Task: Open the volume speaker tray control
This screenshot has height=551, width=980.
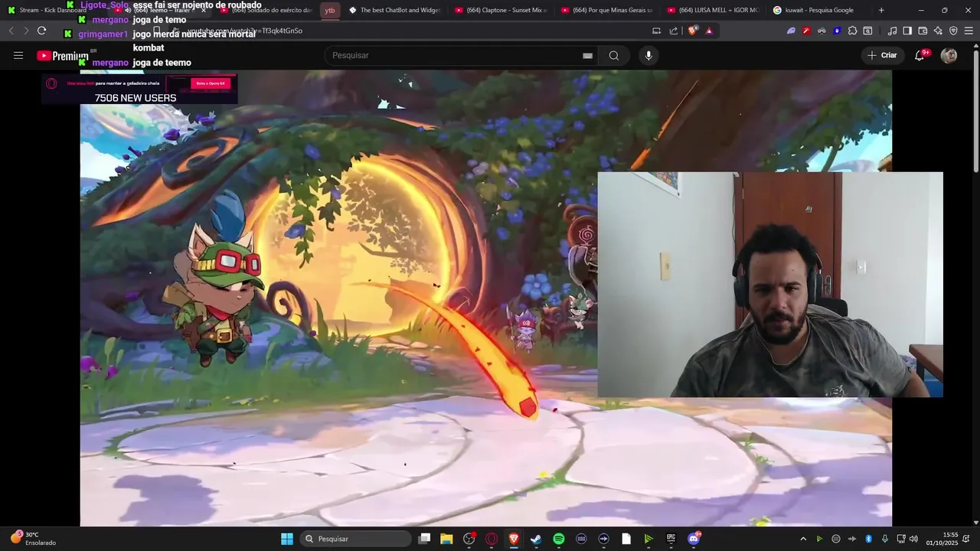Action: pyautogui.click(x=913, y=539)
